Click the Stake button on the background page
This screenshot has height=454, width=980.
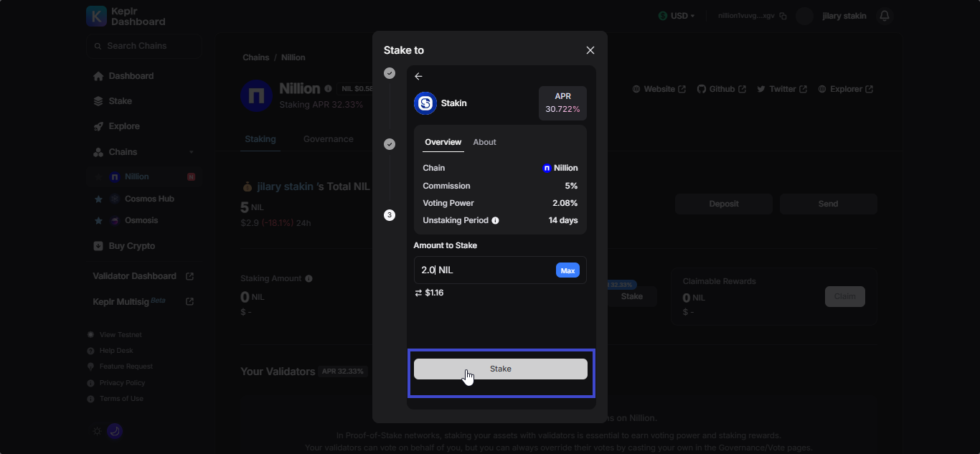pyautogui.click(x=632, y=296)
